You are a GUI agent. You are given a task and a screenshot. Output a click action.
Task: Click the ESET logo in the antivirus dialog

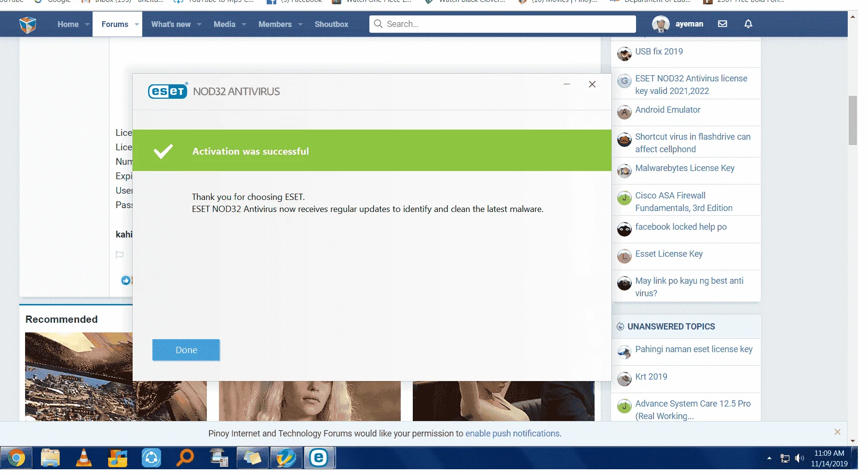(168, 91)
